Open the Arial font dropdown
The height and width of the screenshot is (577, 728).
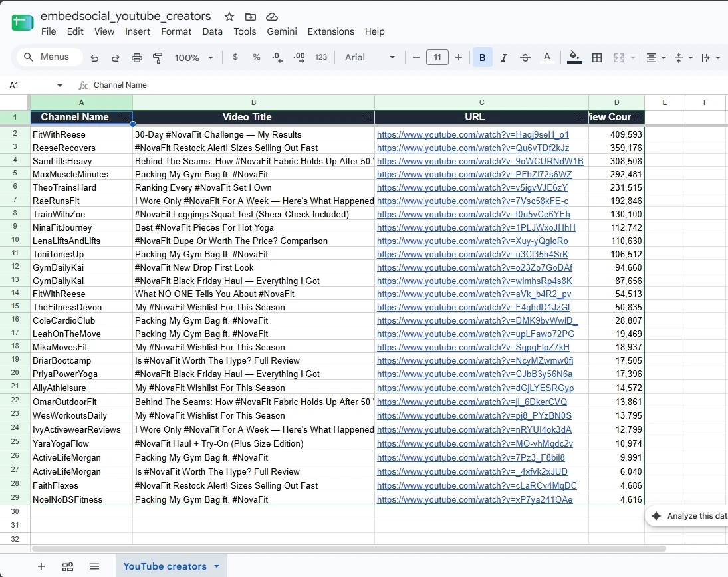point(370,57)
